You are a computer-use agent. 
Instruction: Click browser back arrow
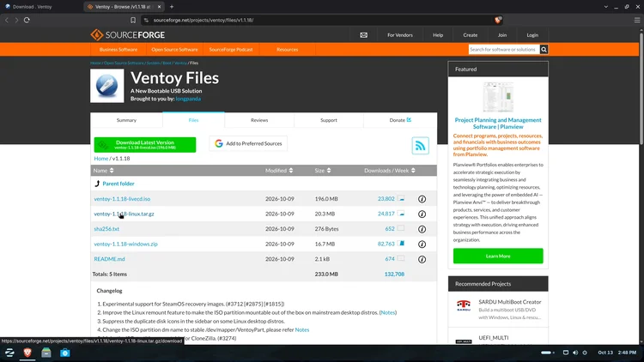7,20
